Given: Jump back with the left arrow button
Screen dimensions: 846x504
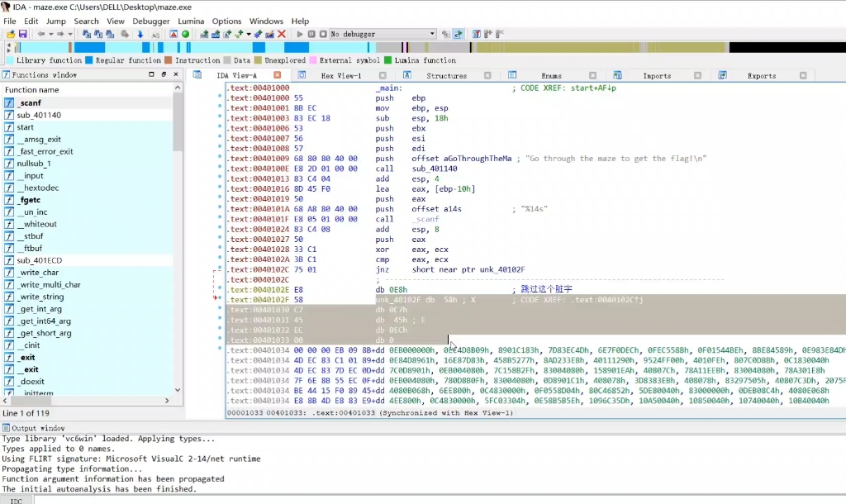Looking at the screenshot, I should tap(41, 34).
